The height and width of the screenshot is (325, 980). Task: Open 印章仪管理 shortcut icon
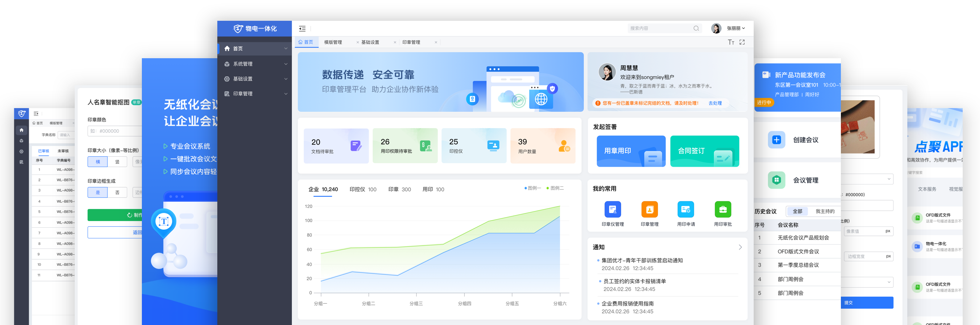[x=612, y=209]
